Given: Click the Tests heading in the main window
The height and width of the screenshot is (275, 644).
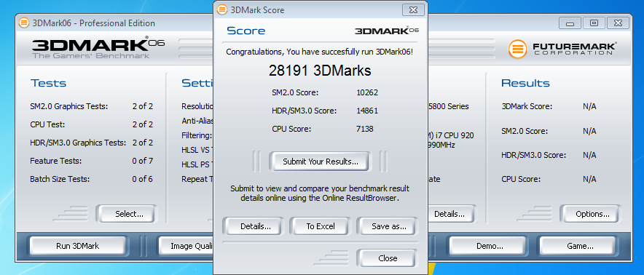Looking at the screenshot, I should point(49,83).
